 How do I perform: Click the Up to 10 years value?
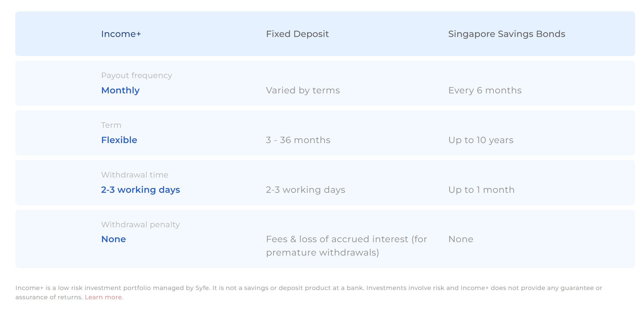(x=481, y=140)
